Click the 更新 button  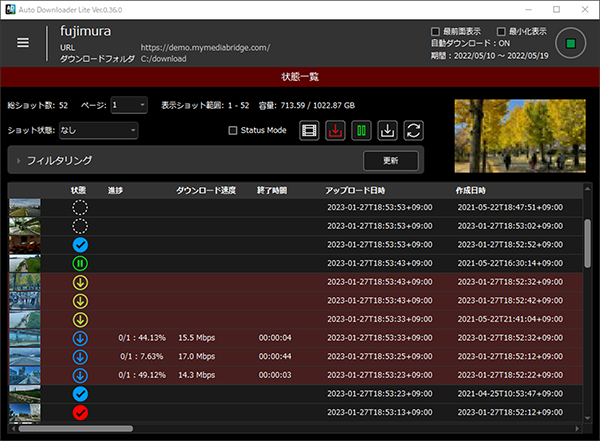coord(390,160)
